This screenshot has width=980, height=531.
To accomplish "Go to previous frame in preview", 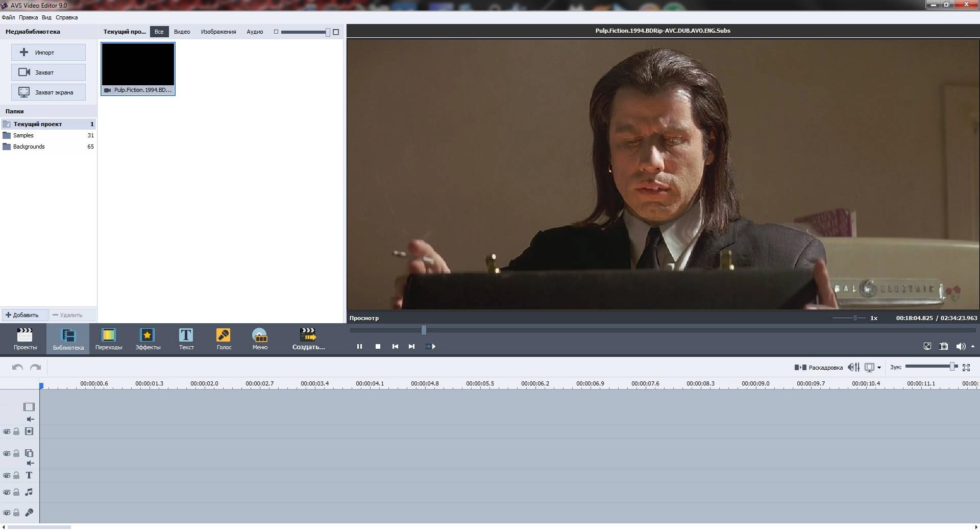I will click(x=395, y=346).
